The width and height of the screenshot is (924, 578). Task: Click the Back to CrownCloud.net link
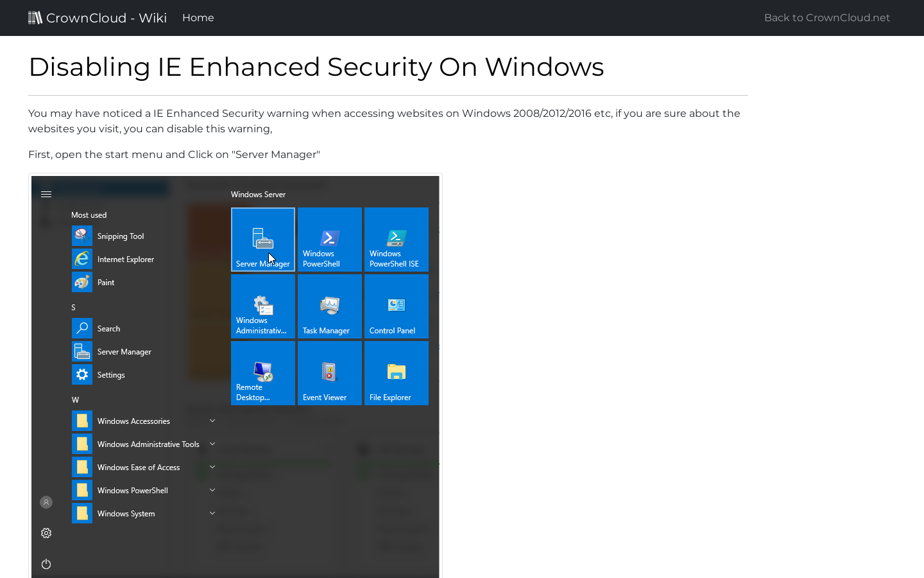[826, 17]
